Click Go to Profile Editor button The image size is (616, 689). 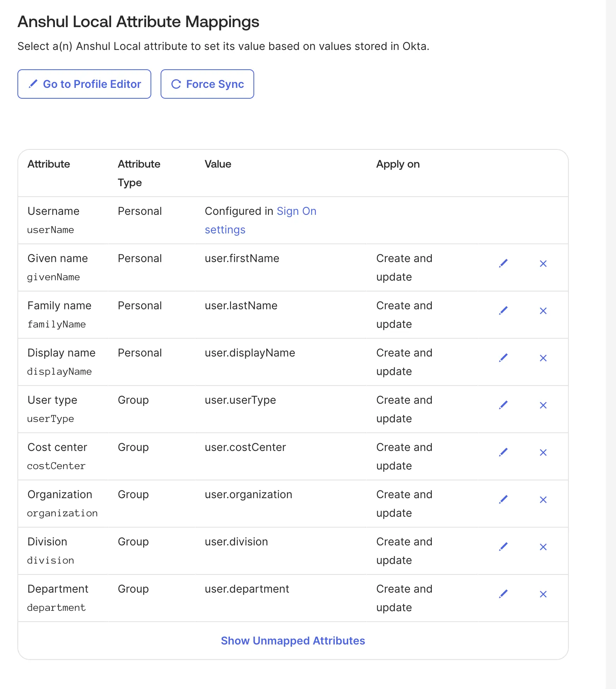click(84, 84)
